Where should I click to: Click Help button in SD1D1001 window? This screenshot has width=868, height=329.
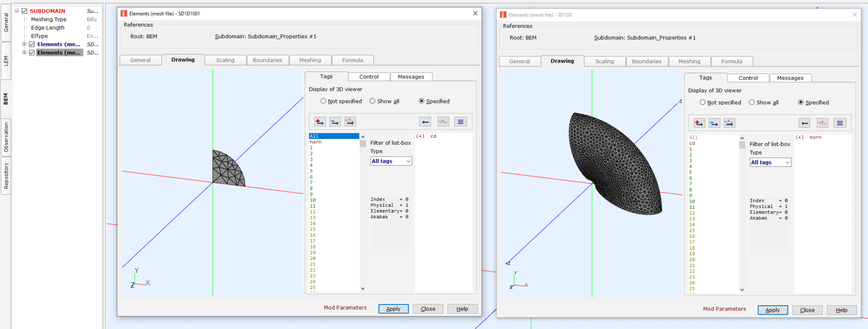pos(462,309)
